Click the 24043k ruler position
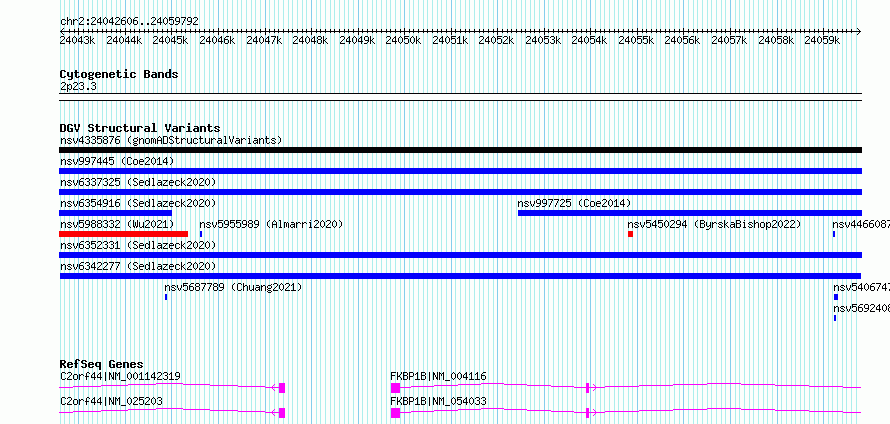 tap(77, 40)
